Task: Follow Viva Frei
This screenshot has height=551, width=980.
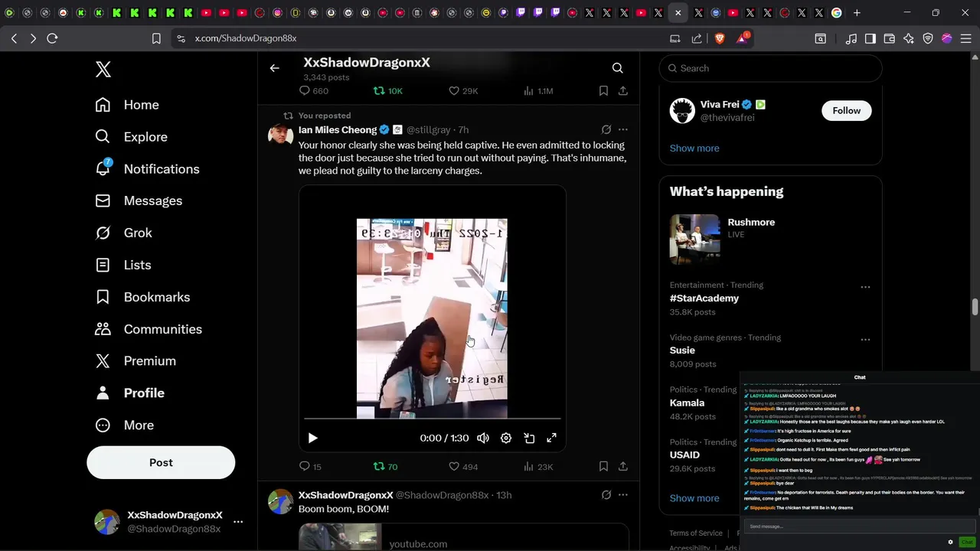Action: 846,110
